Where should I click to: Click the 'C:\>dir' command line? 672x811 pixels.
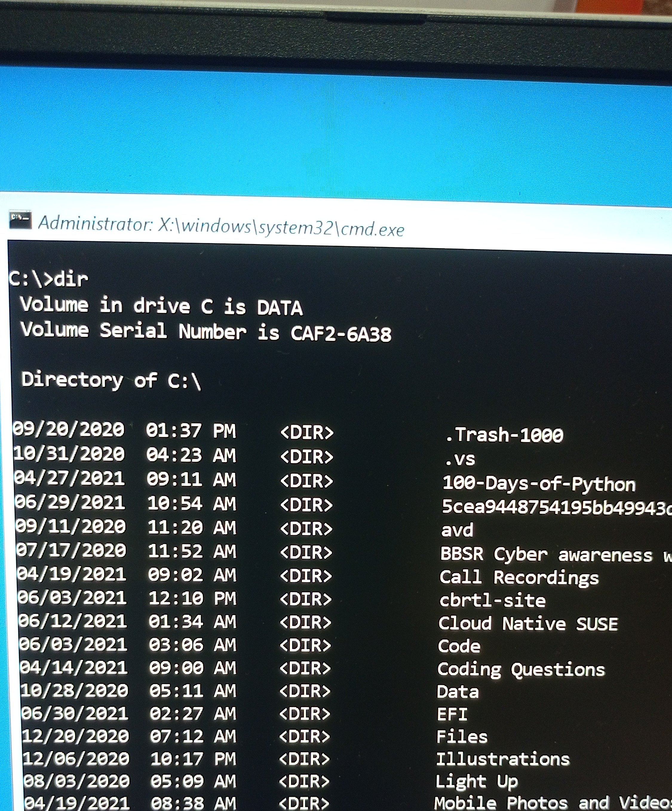click(x=49, y=279)
